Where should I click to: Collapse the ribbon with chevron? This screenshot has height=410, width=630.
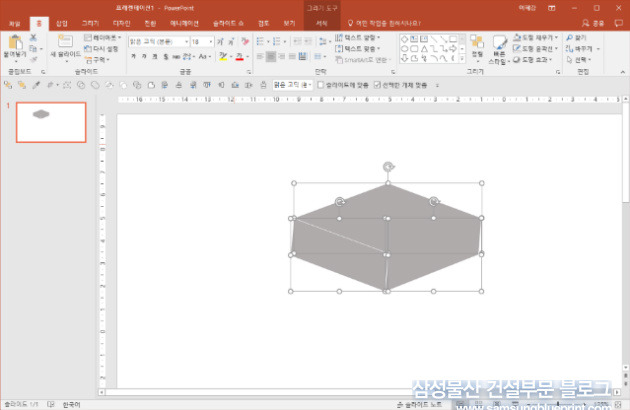coord(622,72)
